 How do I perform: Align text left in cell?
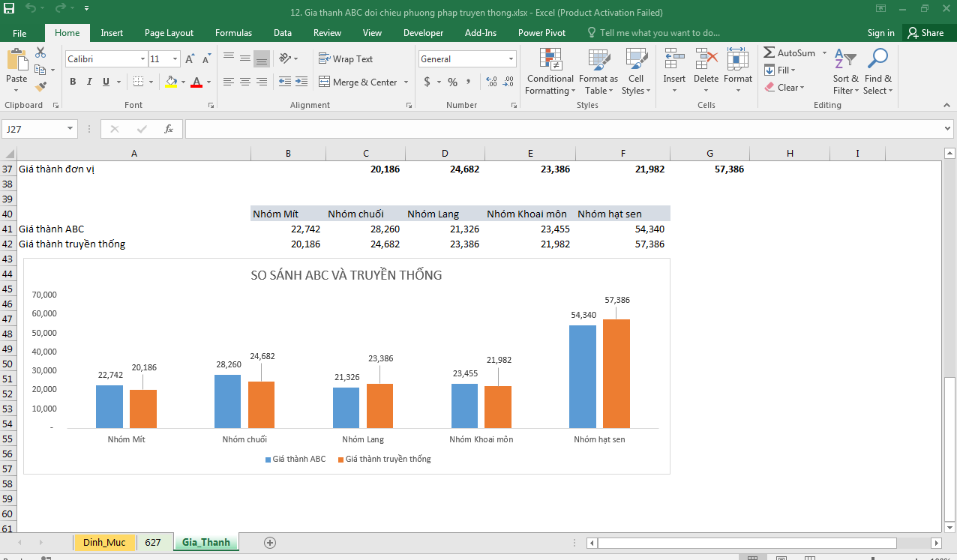point(229,82)
